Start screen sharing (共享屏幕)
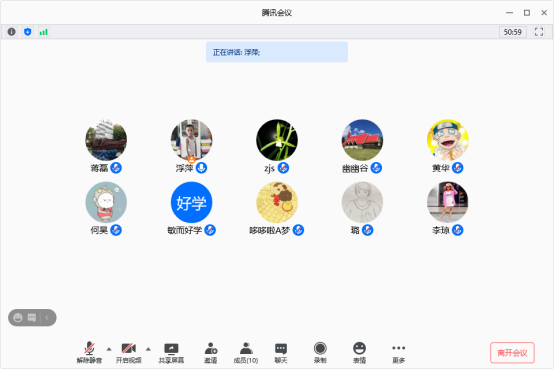The image size is (554, 370). [x=171, y=353]
